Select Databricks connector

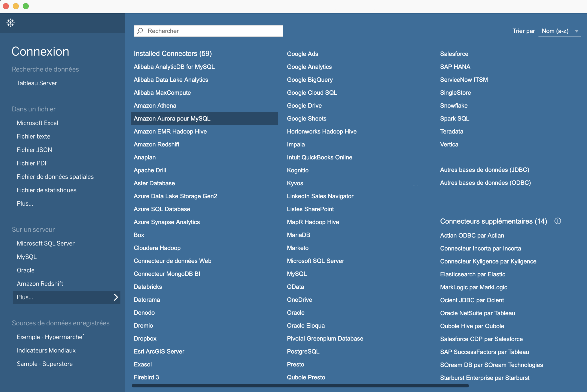click(x=148, y=287)
